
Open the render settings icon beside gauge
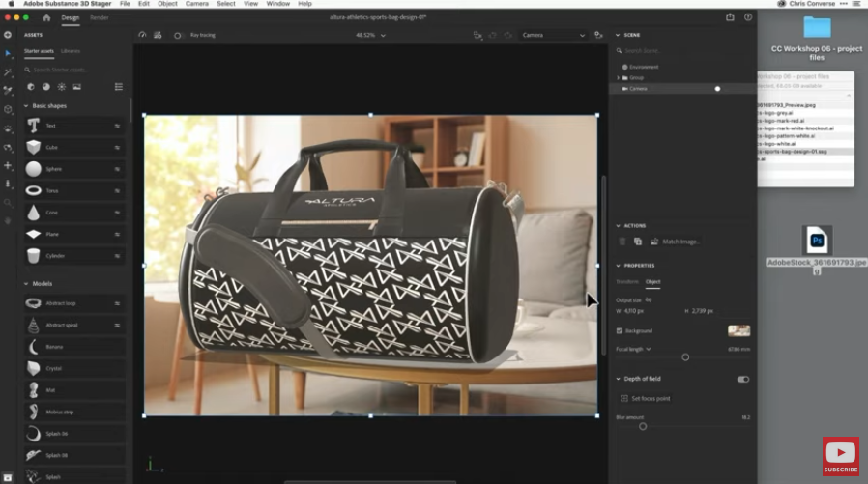158,35
